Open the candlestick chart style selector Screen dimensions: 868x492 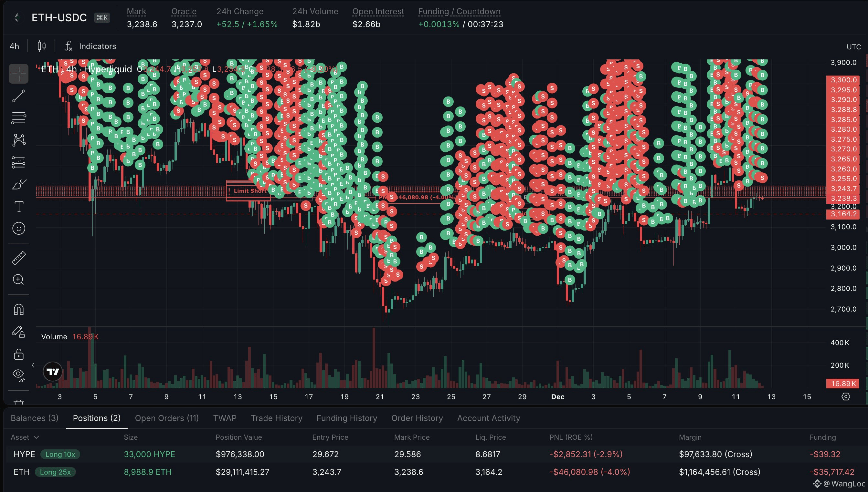tap(42, 46)
